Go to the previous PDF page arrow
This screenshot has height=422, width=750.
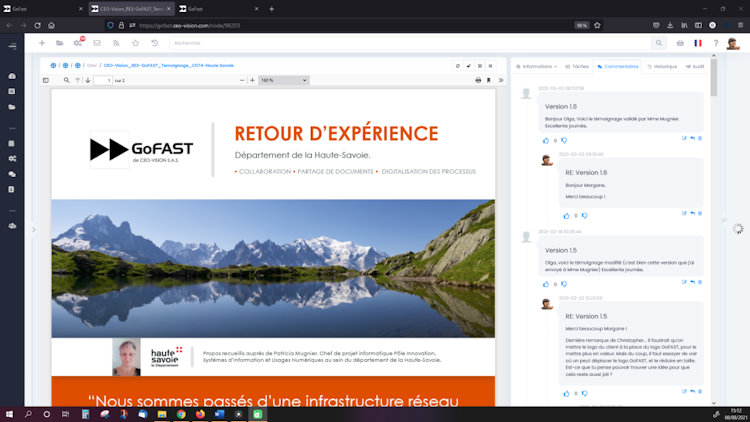click(x=77, y=80)
